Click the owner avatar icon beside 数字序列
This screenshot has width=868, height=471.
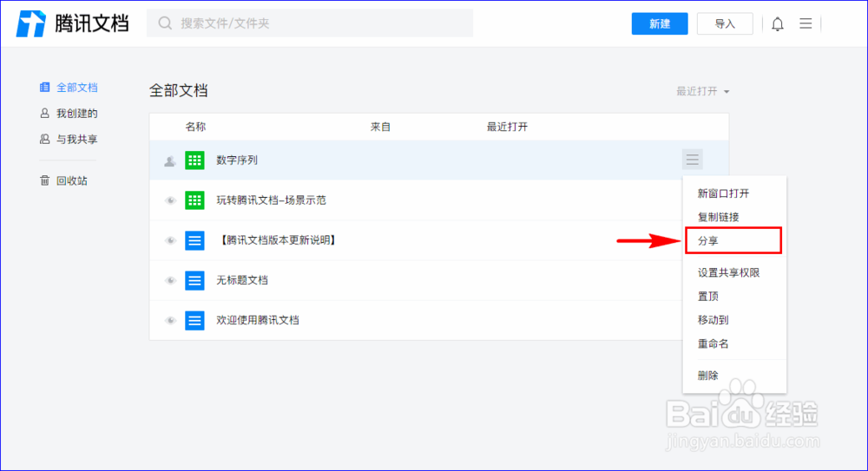(x=170, y=161)
